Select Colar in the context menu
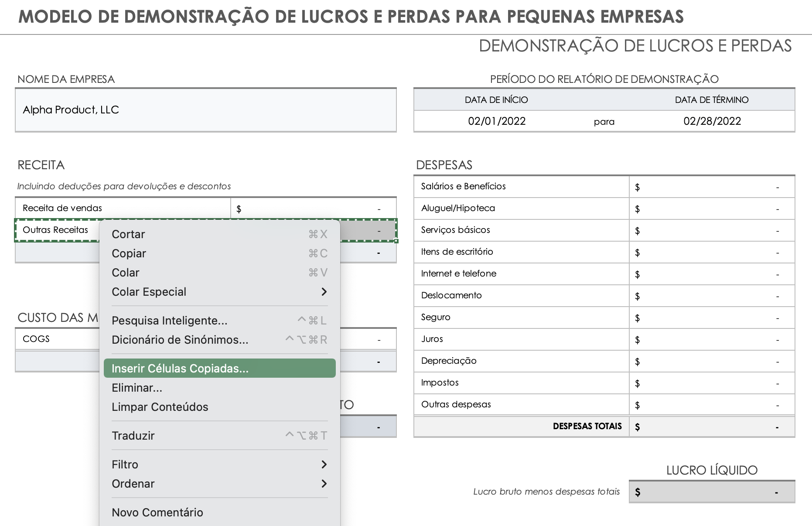 125,273
